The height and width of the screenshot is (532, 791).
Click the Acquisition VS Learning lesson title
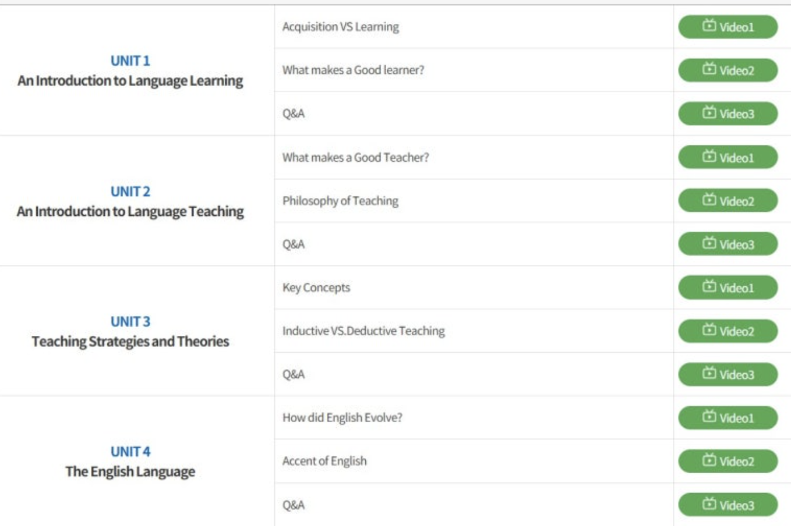[x=340, y=27]
